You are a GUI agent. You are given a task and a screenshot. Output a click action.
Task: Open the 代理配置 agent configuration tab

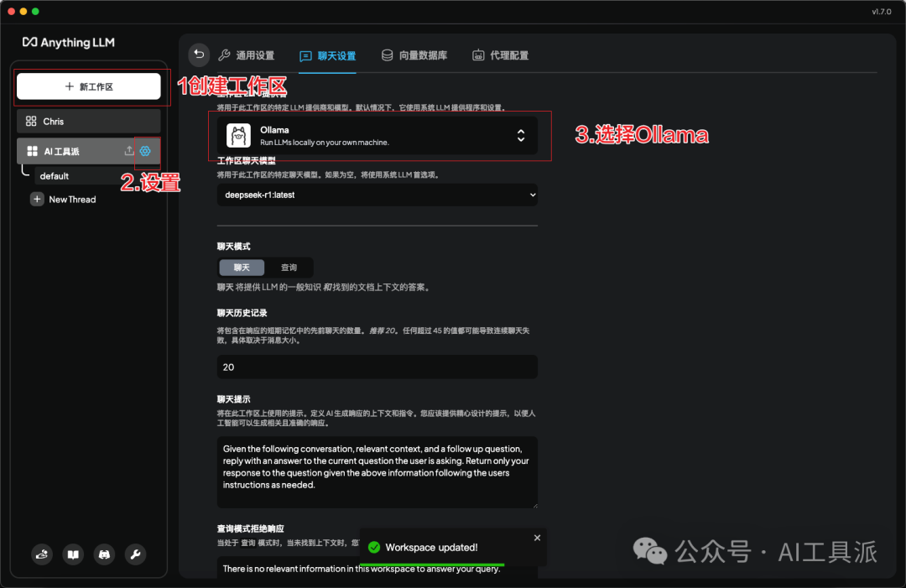coord(500,55)
